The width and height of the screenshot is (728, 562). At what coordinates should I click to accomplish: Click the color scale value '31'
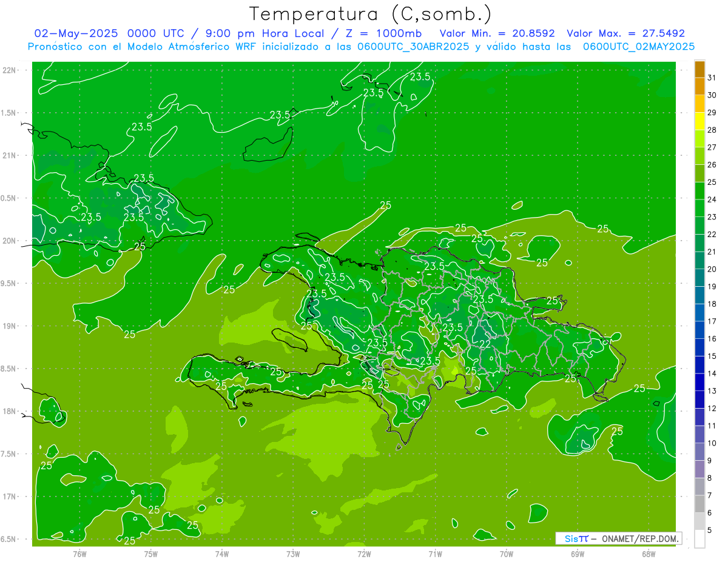coord(712,78)
